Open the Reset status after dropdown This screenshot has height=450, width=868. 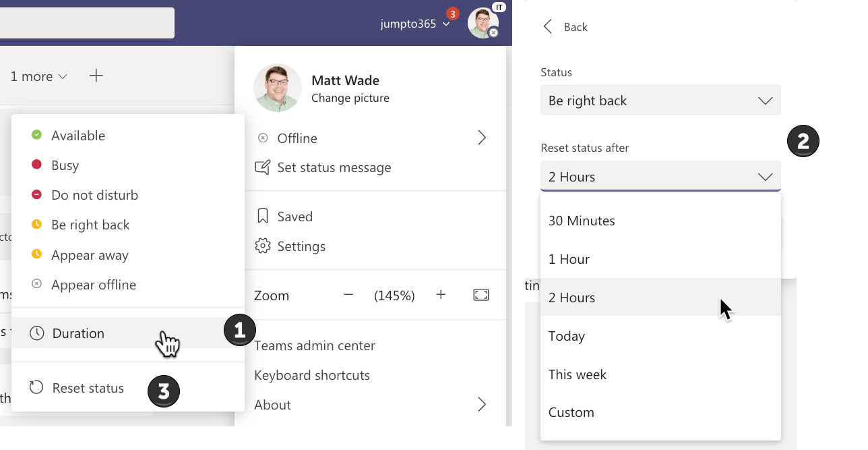[x=660, y=177]
